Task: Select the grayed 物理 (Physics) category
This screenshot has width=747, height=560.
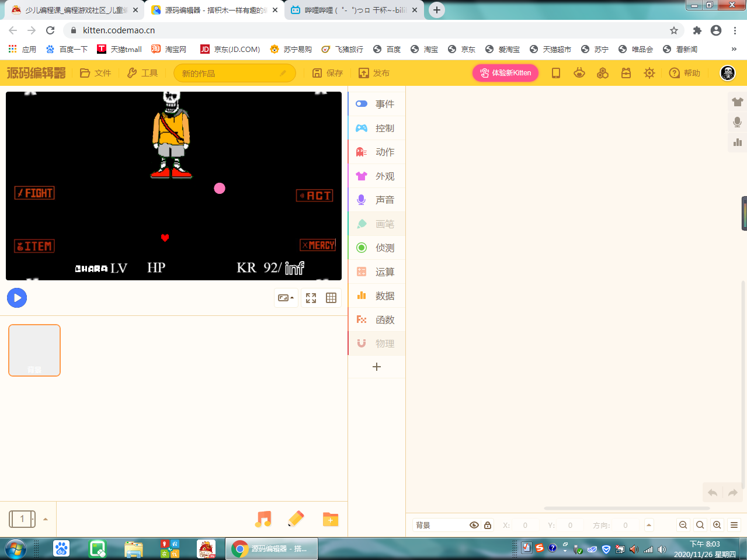Action: coord(377,343)
